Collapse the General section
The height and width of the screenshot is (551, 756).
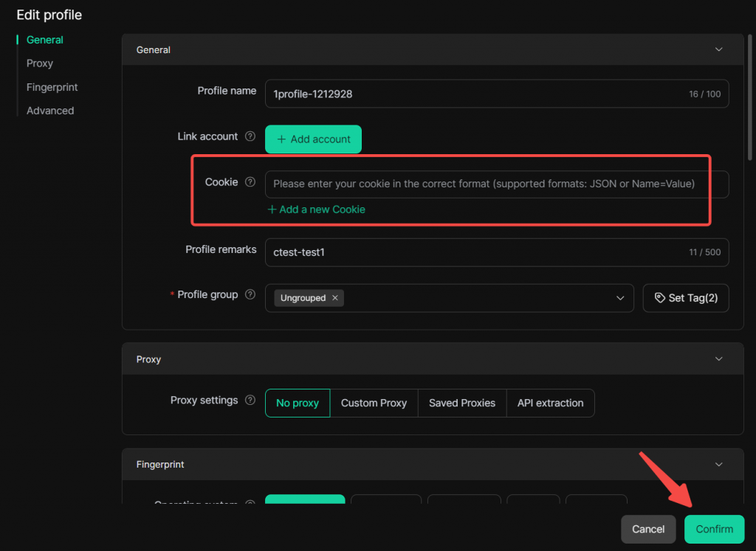coord(719,49)
